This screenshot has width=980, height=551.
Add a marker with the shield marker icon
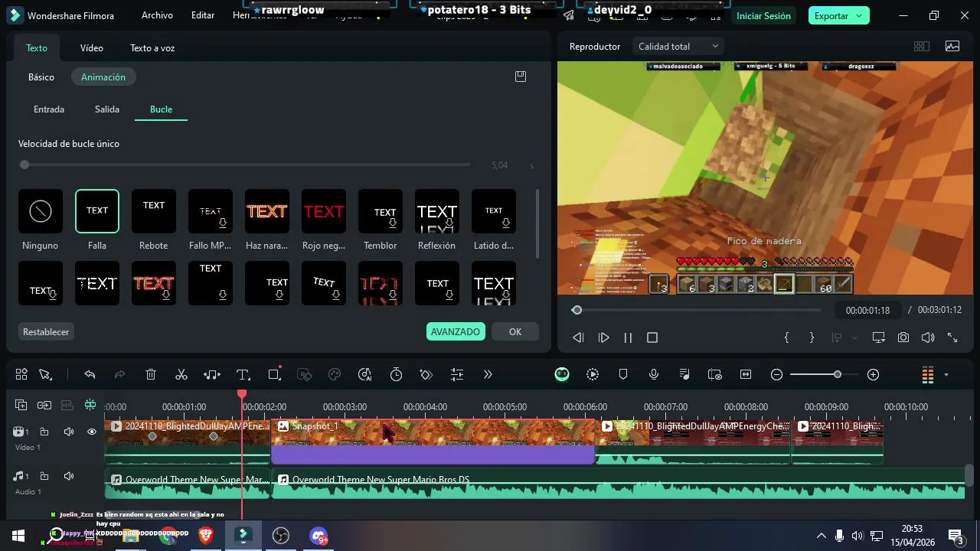point(623,374)
